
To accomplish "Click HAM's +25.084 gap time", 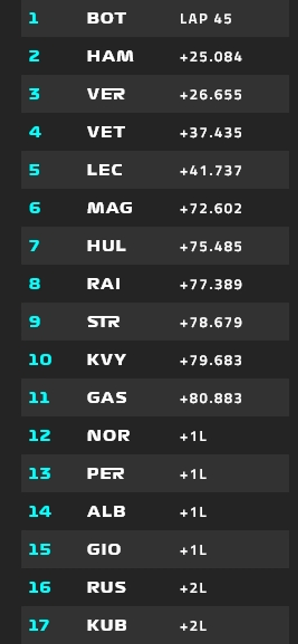I will click(x=211, y=57).
